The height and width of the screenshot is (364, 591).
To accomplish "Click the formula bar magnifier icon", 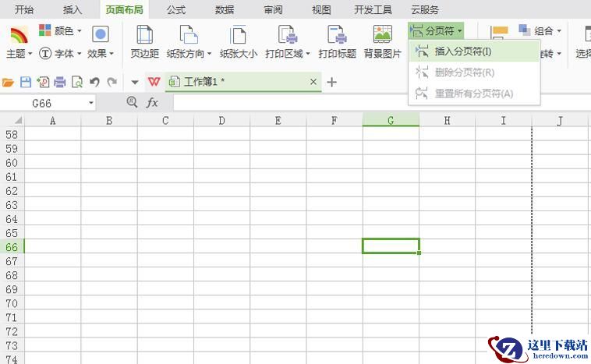I will (x=132, y=102).
